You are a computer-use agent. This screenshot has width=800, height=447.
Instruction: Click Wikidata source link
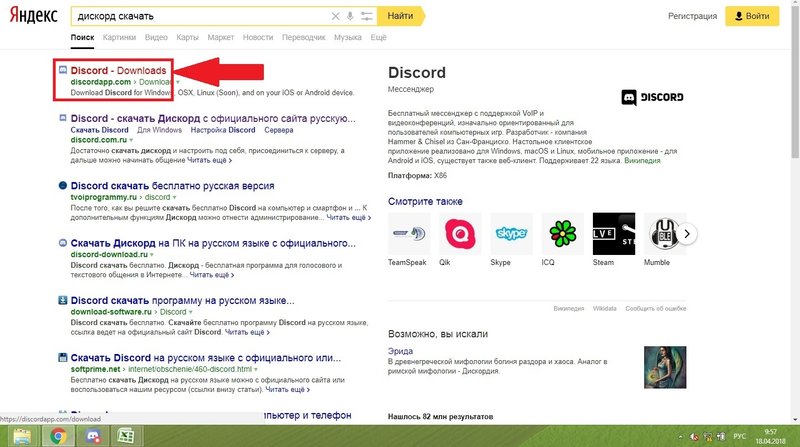tap(605, 308)
